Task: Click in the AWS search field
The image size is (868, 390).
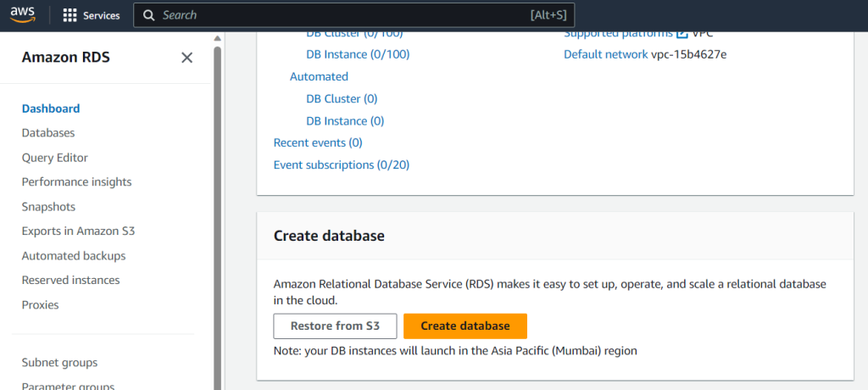Action: [x=339, y=15]
